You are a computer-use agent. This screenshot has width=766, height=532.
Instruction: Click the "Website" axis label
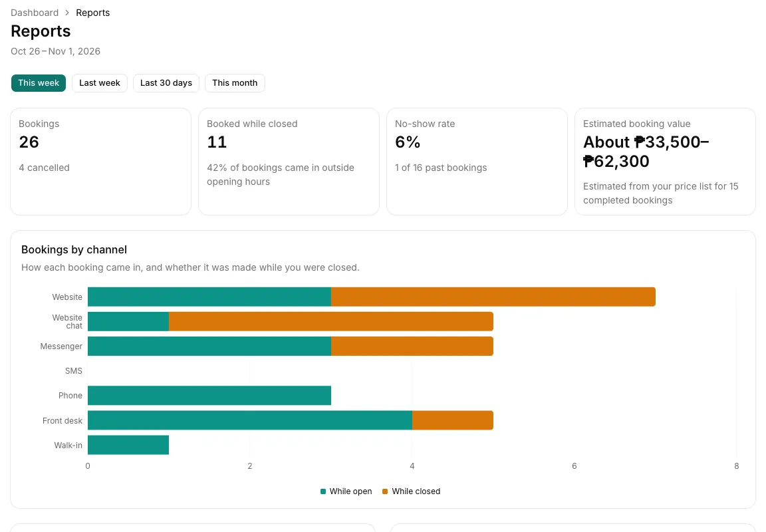67,297
